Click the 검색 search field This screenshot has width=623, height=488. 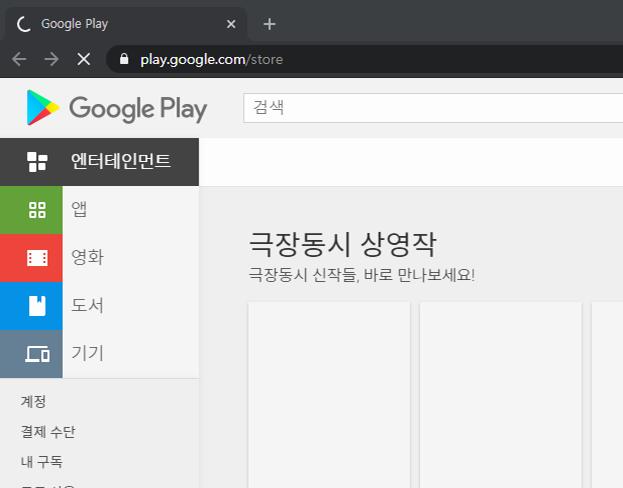(433, 108)
